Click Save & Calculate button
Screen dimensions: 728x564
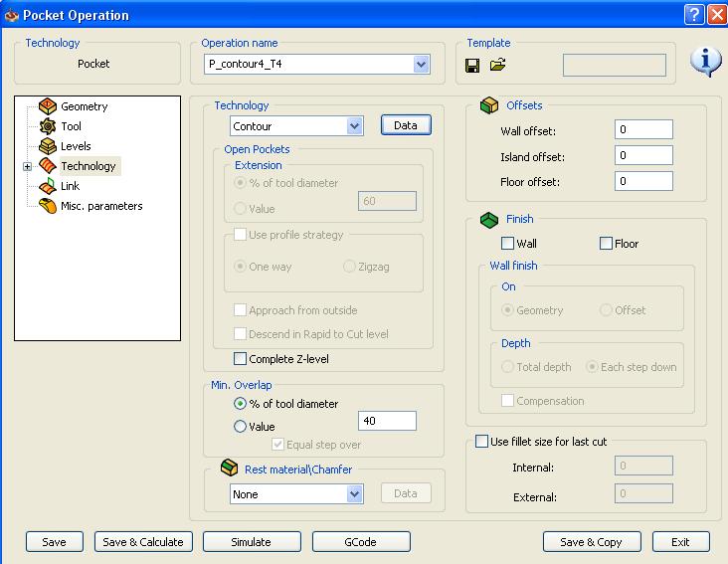(x=143, y=542)
